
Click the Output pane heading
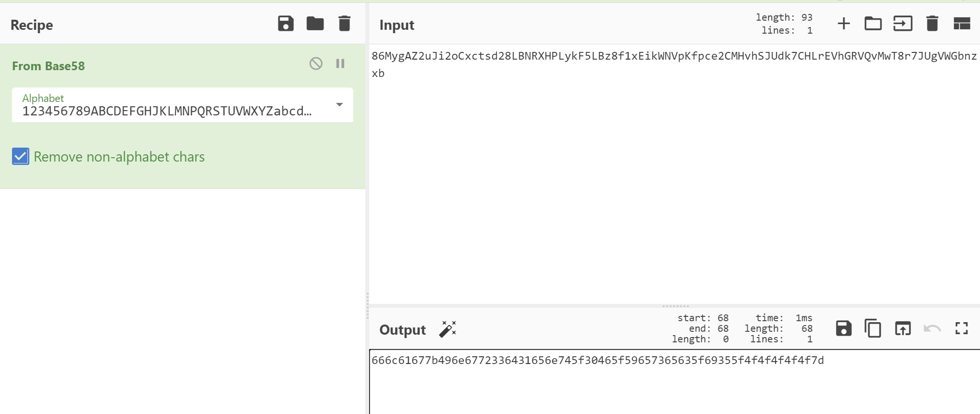403,329
